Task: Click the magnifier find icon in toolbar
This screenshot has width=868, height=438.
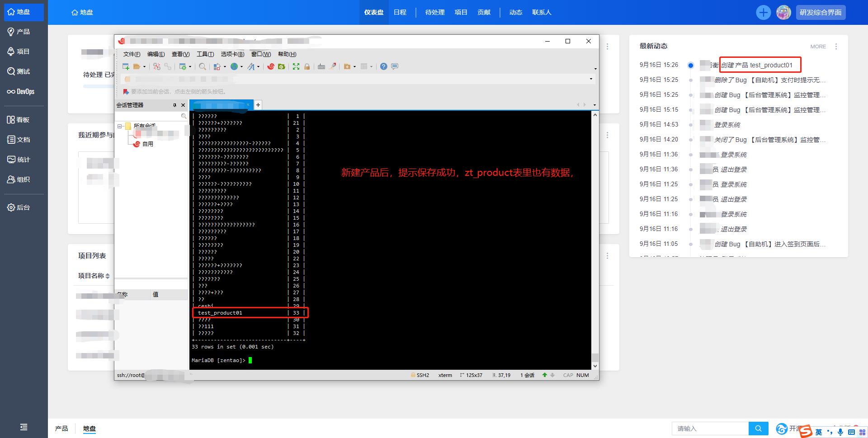Action: [203, 66]
